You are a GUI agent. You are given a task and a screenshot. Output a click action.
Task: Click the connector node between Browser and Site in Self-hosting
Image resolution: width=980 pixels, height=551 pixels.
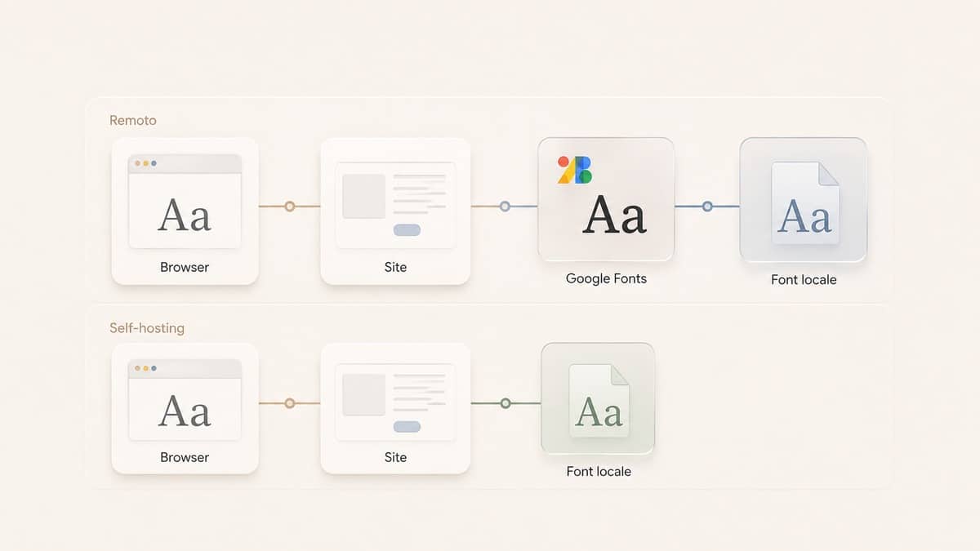click(x=289, y=403)
